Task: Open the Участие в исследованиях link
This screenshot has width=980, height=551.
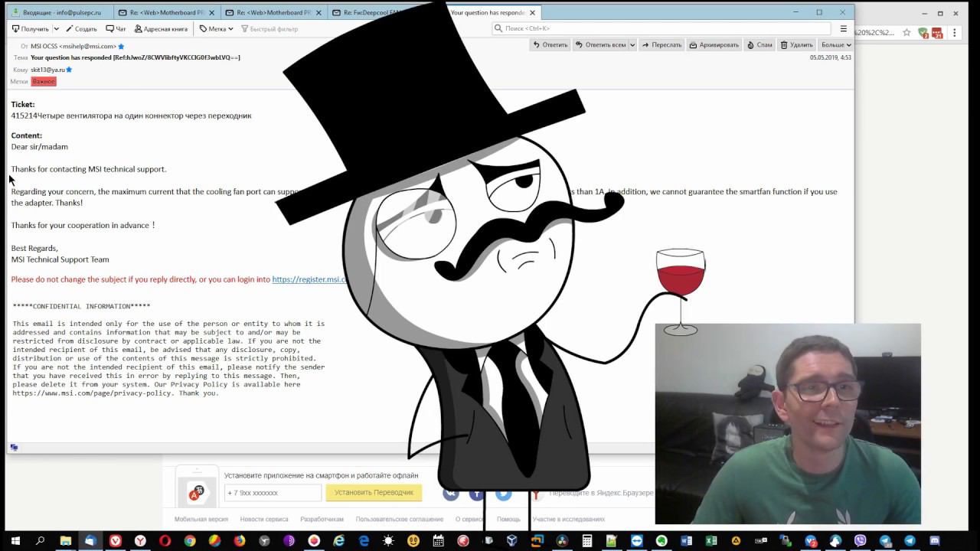Action: tap(569, 519)
